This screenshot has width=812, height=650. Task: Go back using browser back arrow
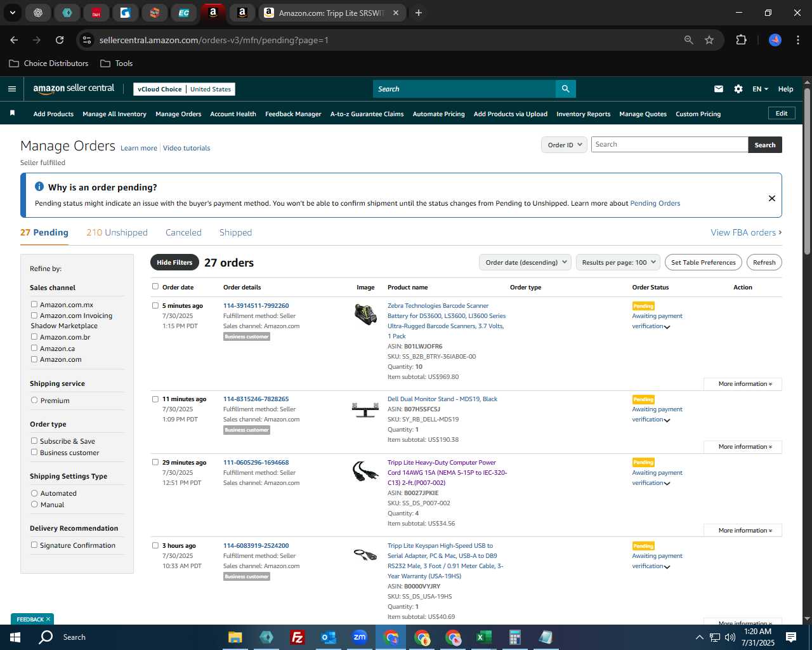pyautogui.click(x=14, y=40)
